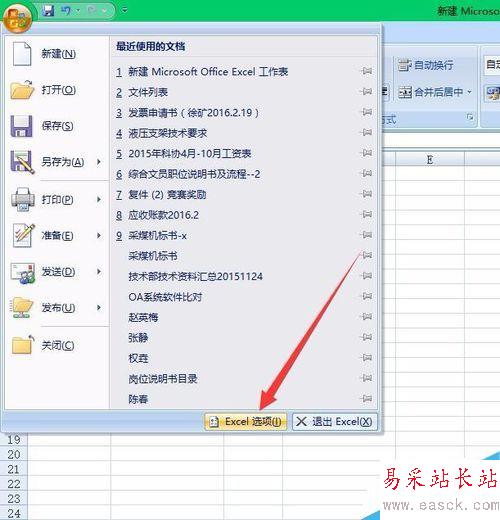
Task: Click 保存(S) in the Office menu
Action: [57, 126]
